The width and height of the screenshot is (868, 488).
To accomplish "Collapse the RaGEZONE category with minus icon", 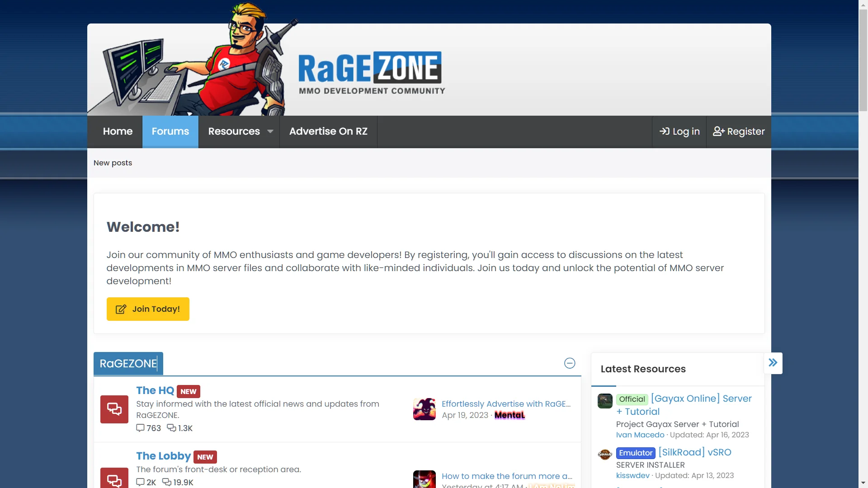I will point(570,363).
